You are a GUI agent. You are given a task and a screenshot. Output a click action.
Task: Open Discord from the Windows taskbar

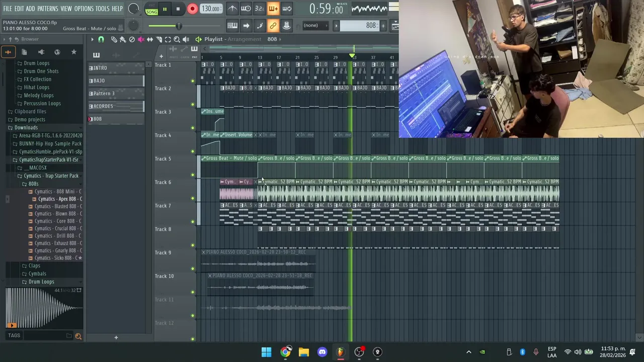[322, 352]
